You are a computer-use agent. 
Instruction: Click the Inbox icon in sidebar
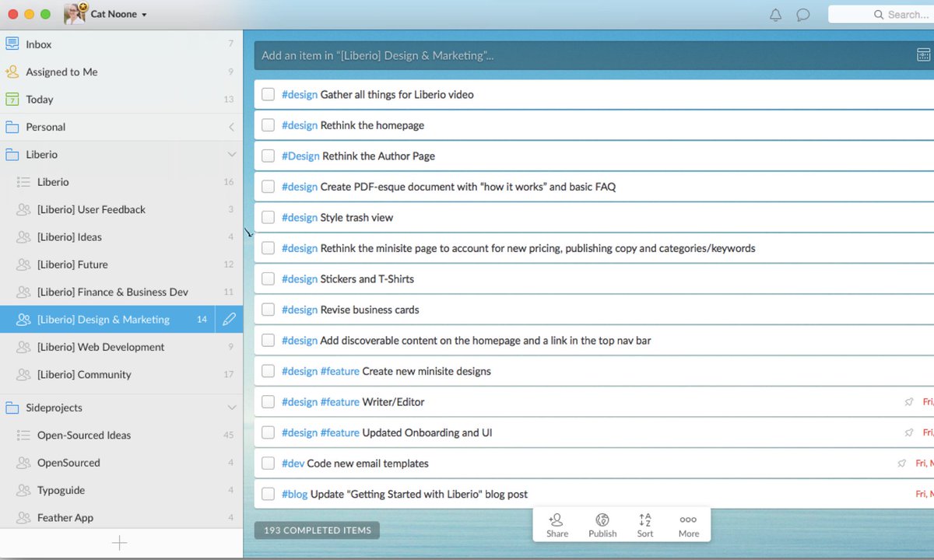point(12,44)
